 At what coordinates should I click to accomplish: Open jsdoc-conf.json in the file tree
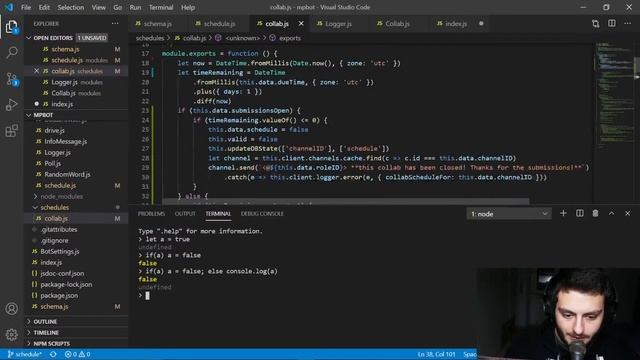[62, 273]
